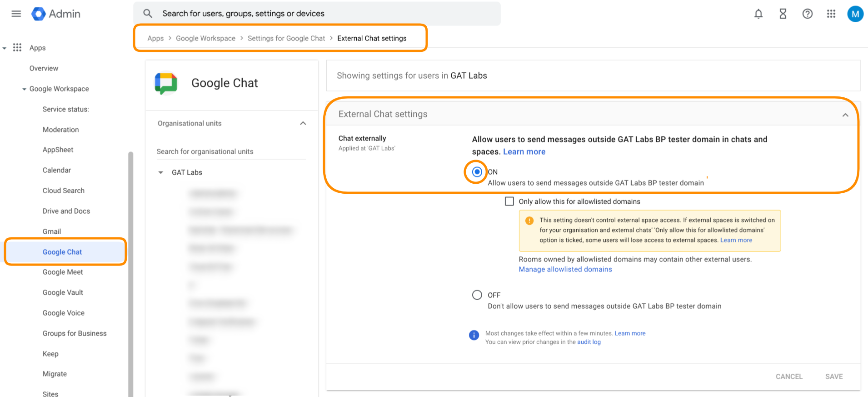Go to Google Workspace breadcrumb
868x397 pixels.
pyautogui.click(x=205, y=38)
